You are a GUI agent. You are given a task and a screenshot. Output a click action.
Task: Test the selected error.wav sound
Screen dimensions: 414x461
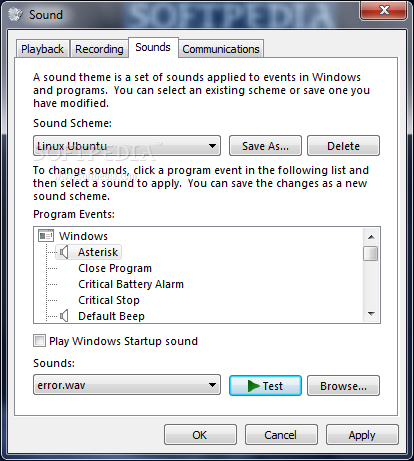click(265, 386)
